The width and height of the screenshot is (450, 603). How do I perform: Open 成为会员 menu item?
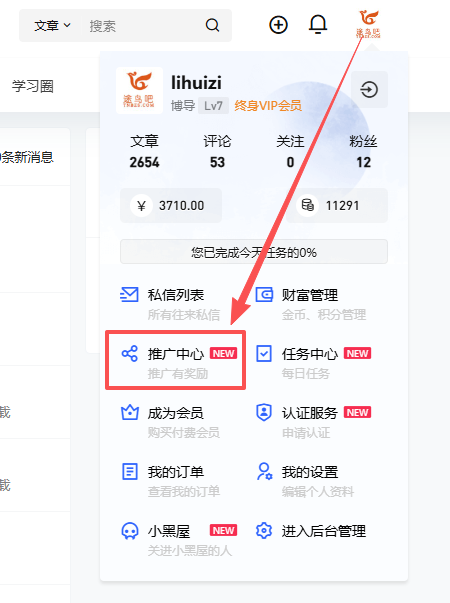(176, 413)
